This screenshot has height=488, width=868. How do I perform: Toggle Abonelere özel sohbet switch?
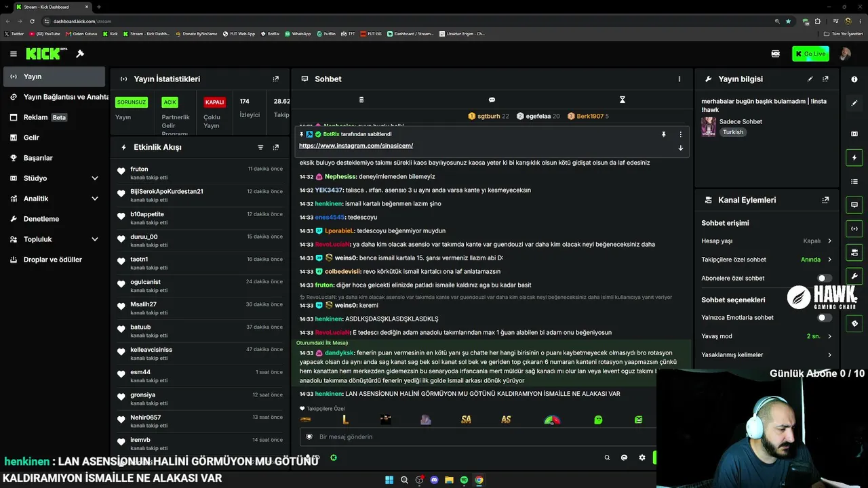coord(824,278)
